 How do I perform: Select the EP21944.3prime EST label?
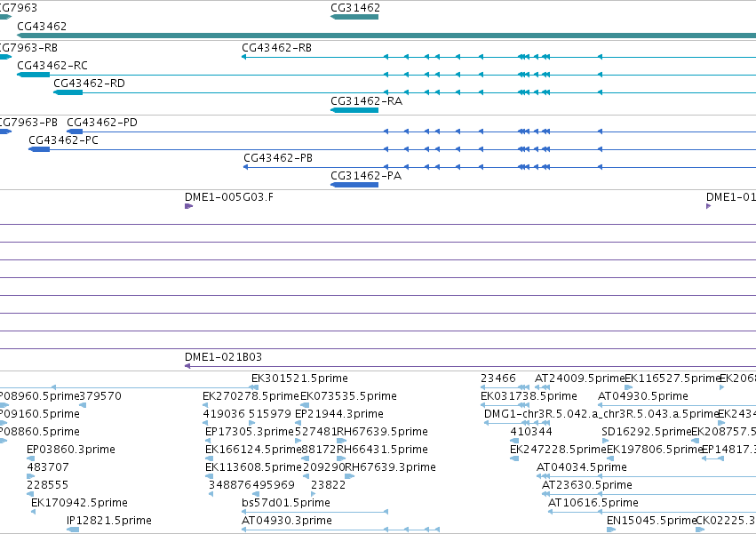tap(339, 414)
